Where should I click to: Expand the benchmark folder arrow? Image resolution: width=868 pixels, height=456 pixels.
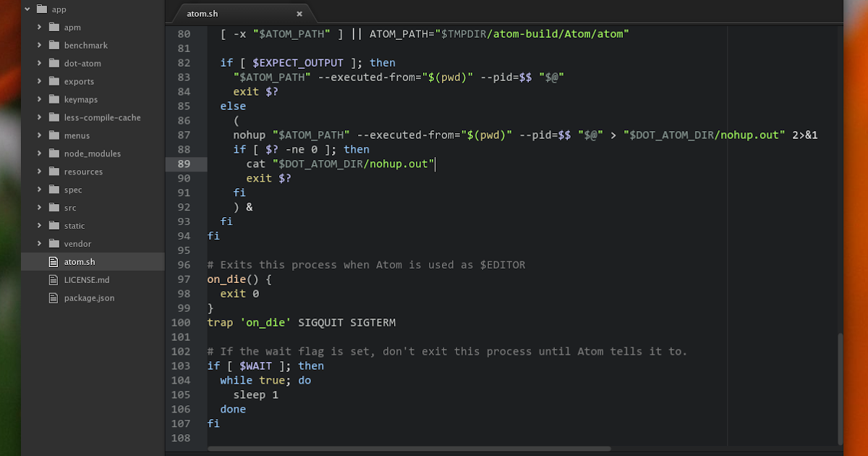(40, 46)
